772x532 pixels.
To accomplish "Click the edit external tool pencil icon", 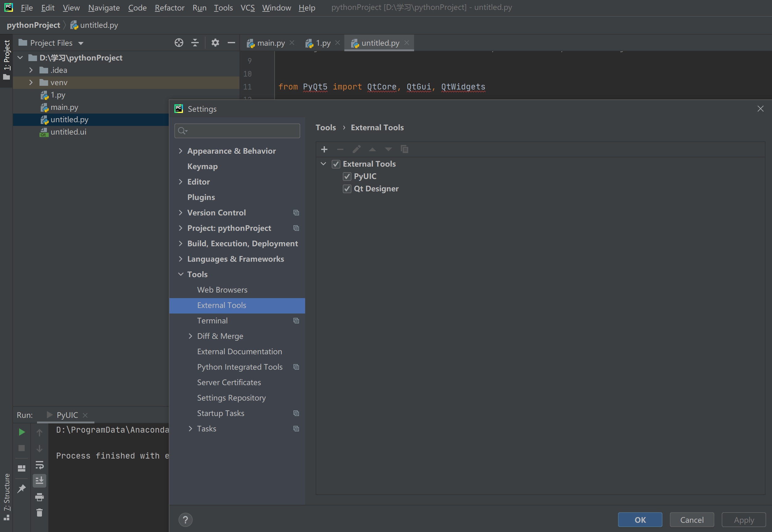I will (356, 149).
